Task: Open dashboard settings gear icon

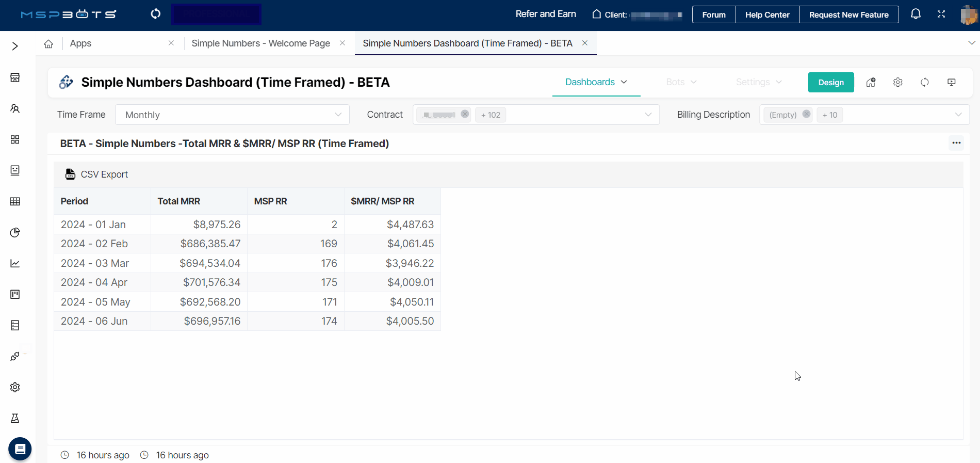Action: 898,83
